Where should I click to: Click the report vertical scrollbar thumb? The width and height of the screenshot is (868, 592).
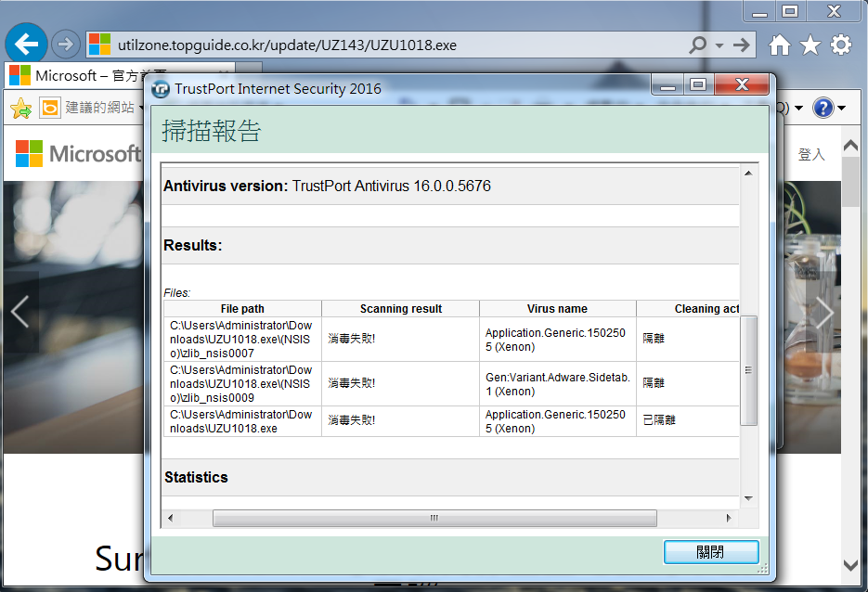748,370
